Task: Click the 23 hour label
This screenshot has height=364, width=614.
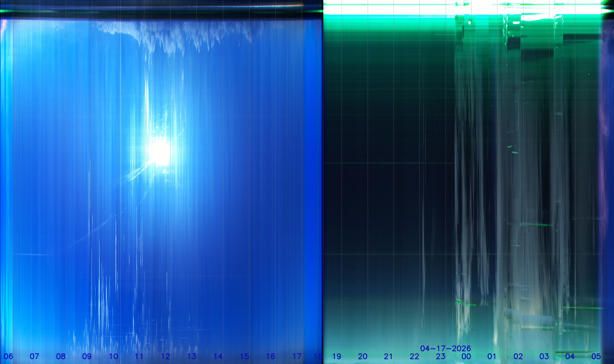Action: tap(440, 356)
